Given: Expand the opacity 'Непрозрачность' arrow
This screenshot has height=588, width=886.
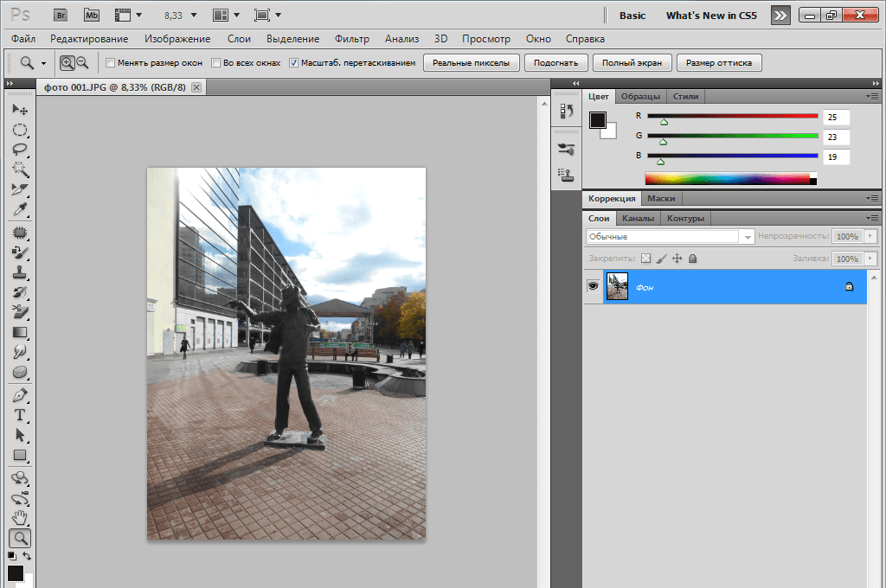Looking at the screenshot, I should tap(870, 236).
